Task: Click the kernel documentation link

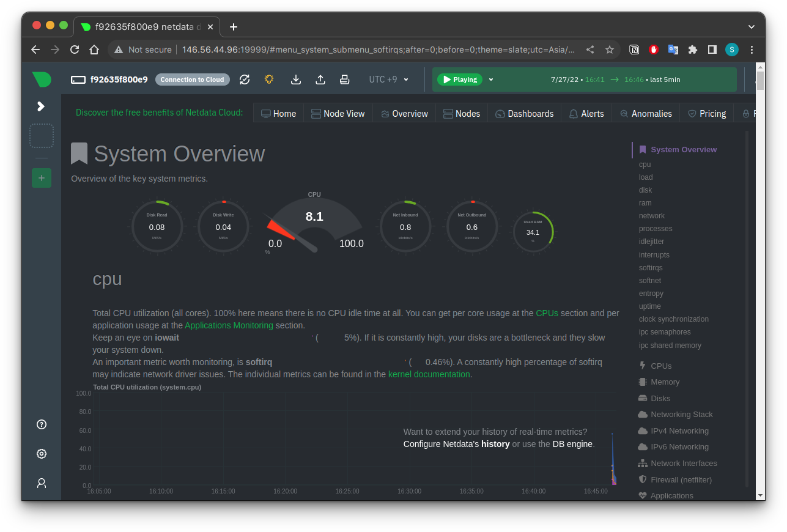Action: (x=429, y=374)
